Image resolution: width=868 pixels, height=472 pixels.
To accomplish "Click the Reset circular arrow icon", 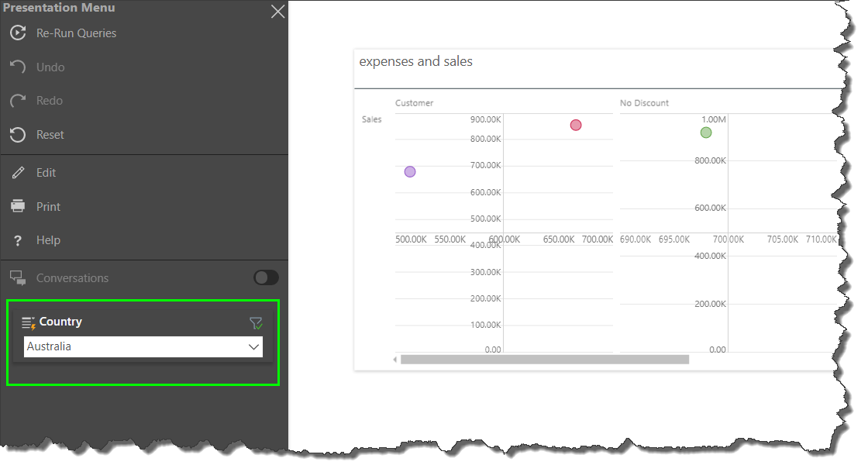I will 18,135.
